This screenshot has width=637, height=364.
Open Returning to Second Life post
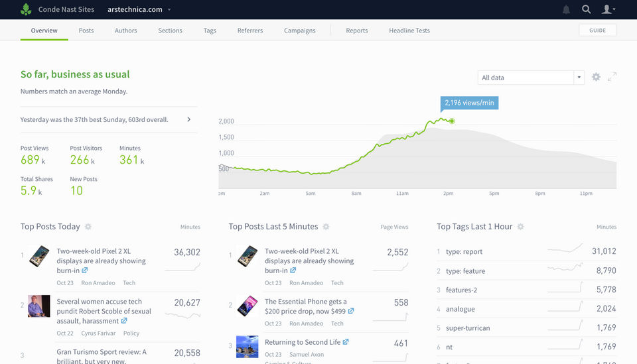tap(303, 342)
